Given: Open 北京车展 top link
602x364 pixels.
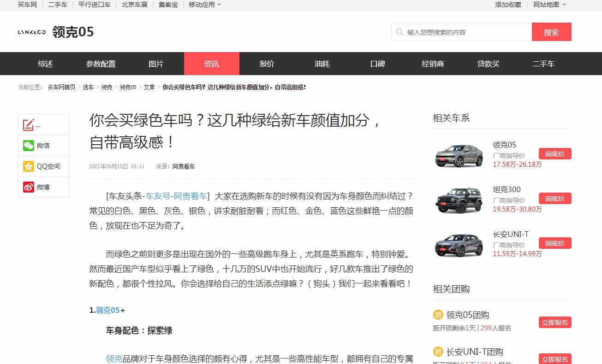Looking at the screenshot, I should point(135,5).
